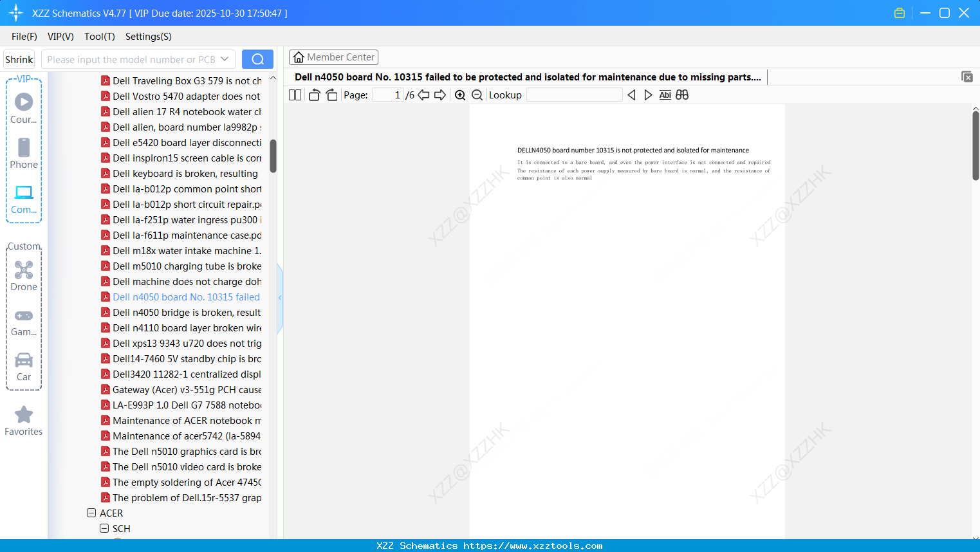Open 'Dell la-b012p short circuit repair' file

click(181, 205)
